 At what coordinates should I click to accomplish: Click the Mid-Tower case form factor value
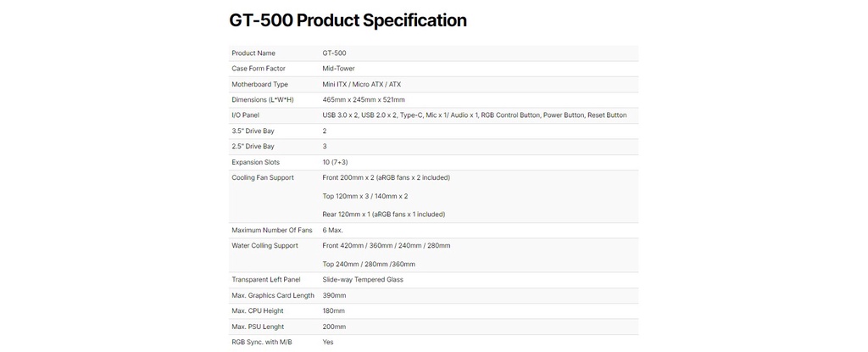(x=339, y=69)
